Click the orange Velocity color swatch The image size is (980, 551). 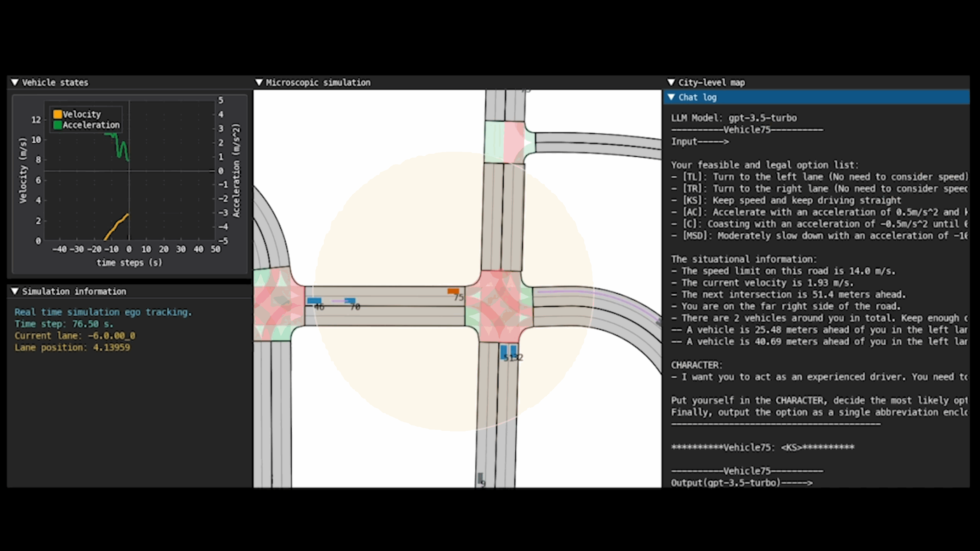(58, 114)
